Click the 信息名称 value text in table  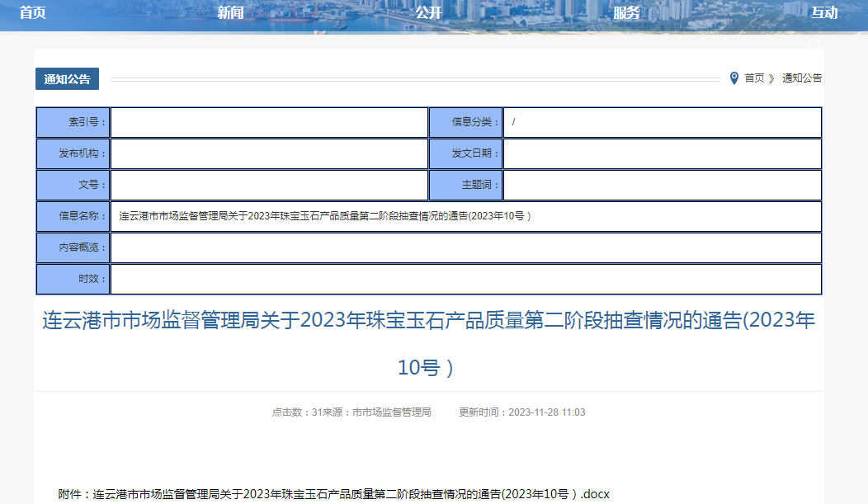pos(325,216)
